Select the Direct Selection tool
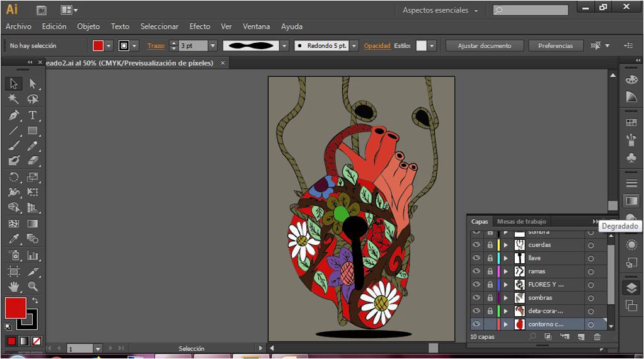644x359 pixels. pyautogui.click(x=33, y=84)
